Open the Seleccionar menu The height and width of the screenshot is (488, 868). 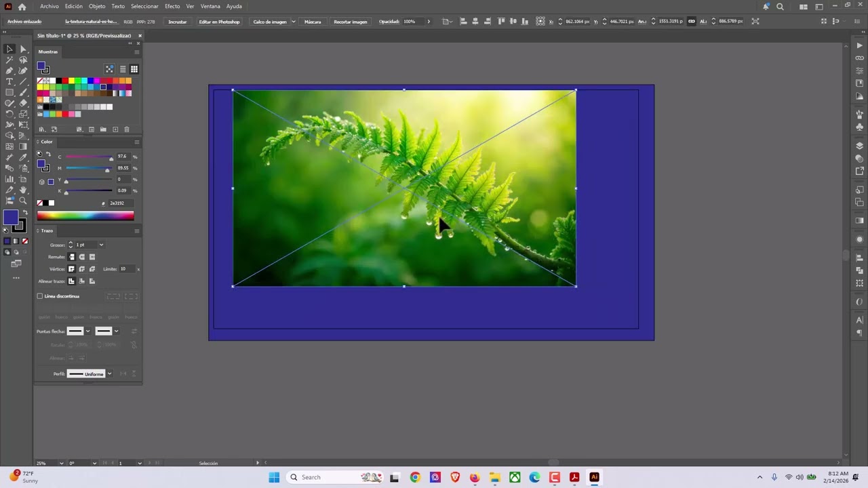pos(144,6)
